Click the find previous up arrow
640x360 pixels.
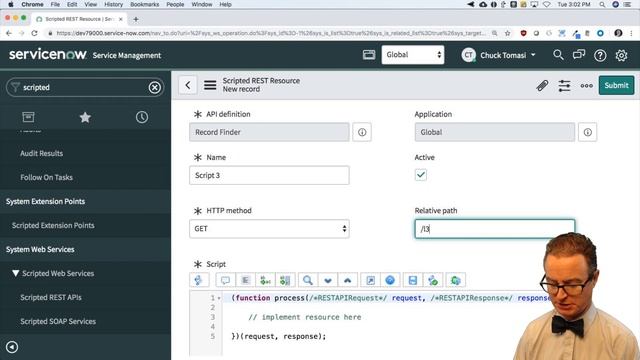point(348,280)
